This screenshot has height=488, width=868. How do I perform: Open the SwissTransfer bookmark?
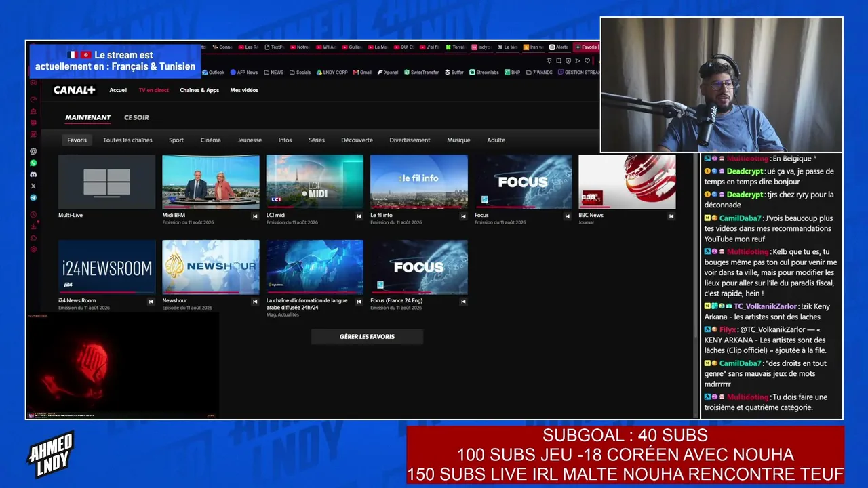[x=421, y=73]
